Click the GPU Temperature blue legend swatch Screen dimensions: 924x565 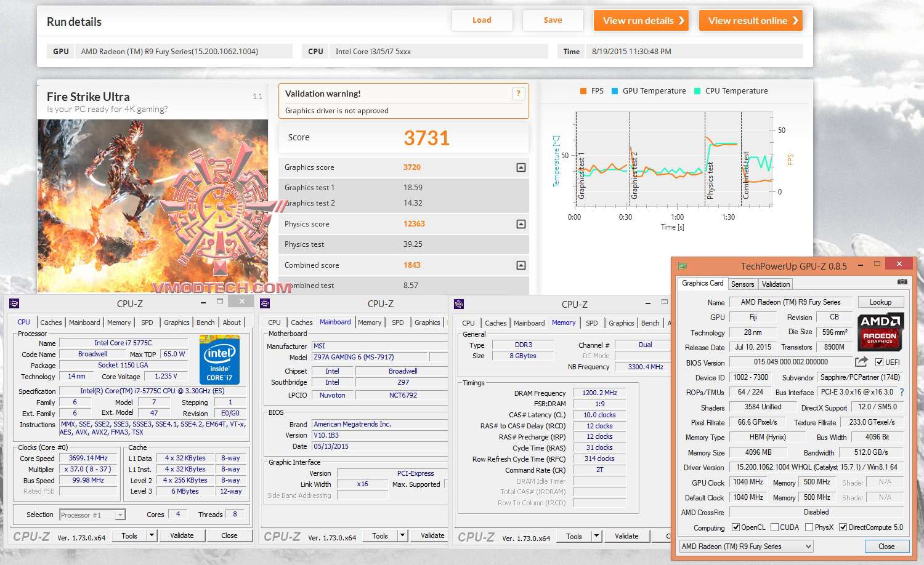pos(614,91)
